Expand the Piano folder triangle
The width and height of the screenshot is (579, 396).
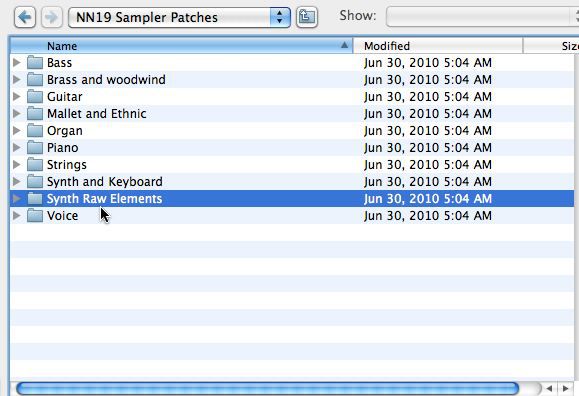(17, 147)
